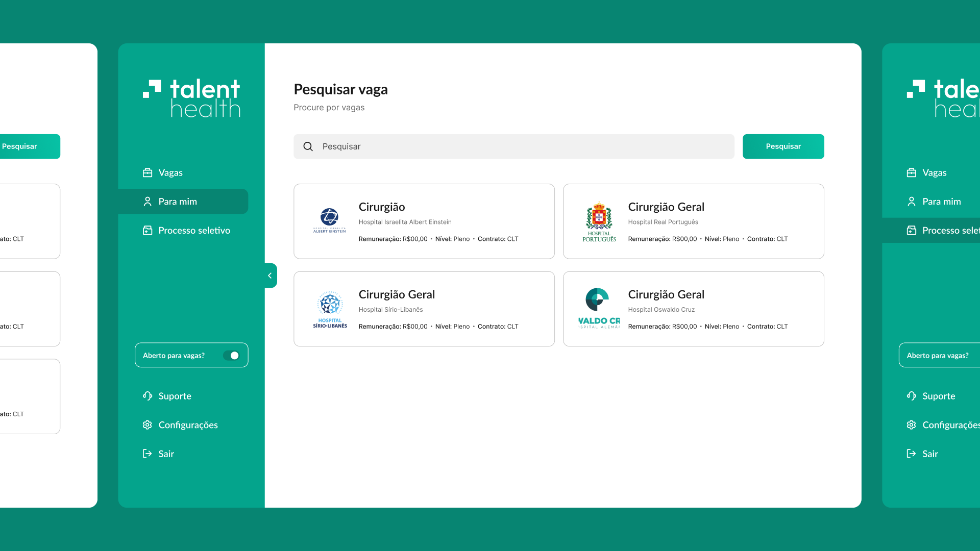Click the Pesquisar vaga page heading
The image size is (980, 551).
340,89
